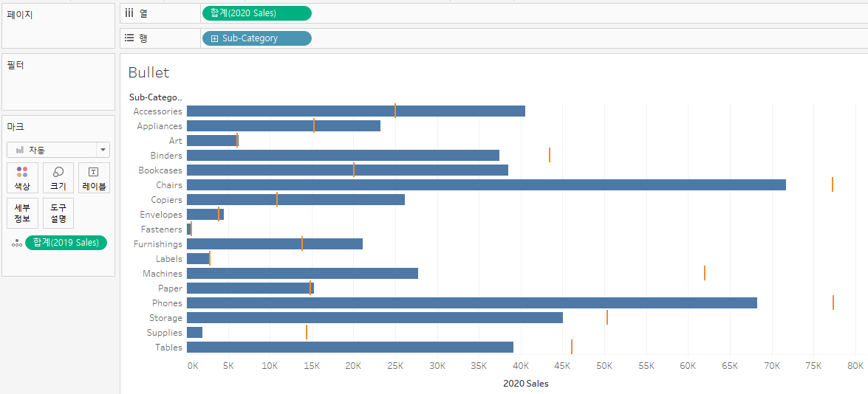The image size is (868, 394).
Task: Select the 합계(2020 Sales) pill on Columns
Action: [257, 13]
